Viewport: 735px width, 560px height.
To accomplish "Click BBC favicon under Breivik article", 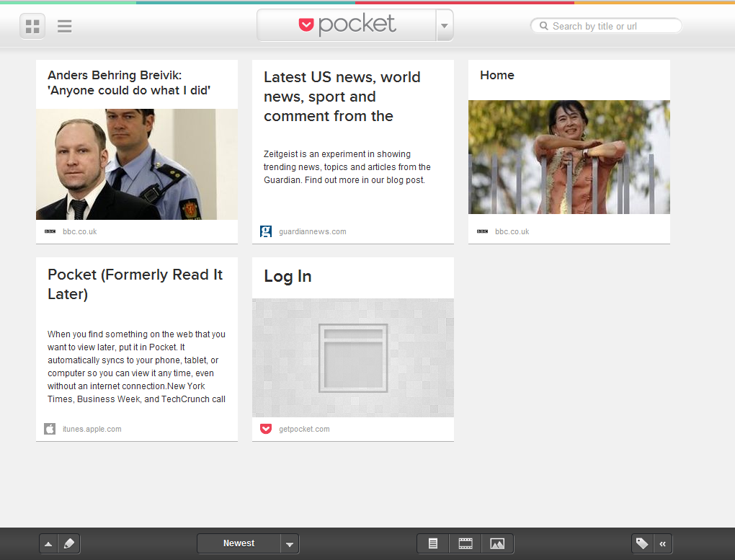I will click(50, 231).
